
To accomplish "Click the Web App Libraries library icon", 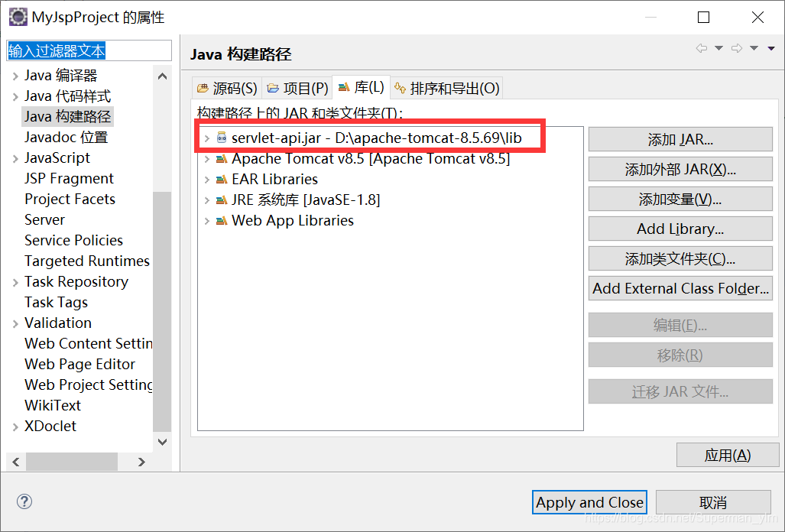I will click(x=222, y=221).
